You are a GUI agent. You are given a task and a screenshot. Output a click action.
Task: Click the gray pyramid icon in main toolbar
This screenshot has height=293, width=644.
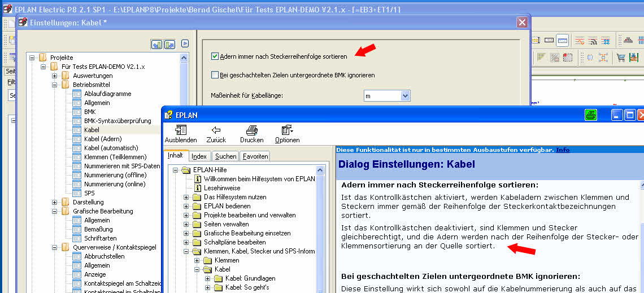tap(628, 40)
